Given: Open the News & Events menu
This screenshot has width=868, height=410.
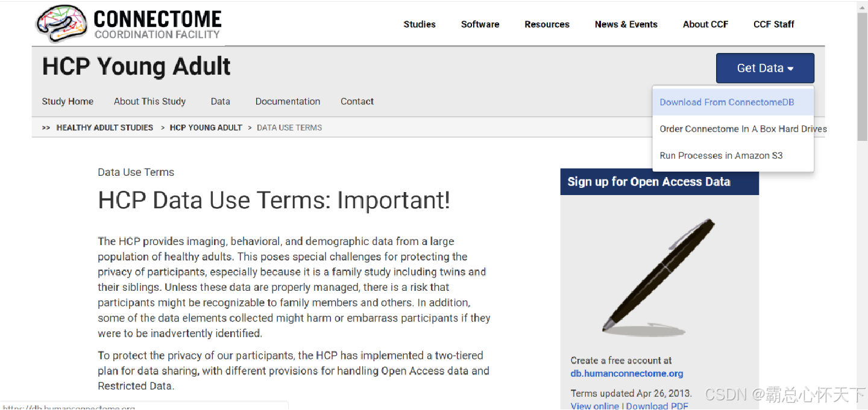Looking at the screenshot, I should (626, 24).
